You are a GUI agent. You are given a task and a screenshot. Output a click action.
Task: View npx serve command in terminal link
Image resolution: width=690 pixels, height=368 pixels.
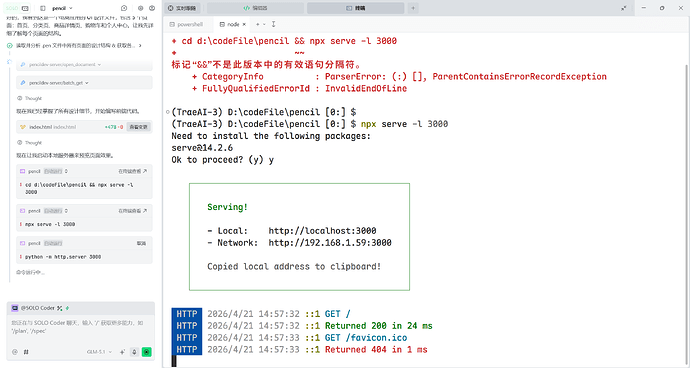click(132, 211)
